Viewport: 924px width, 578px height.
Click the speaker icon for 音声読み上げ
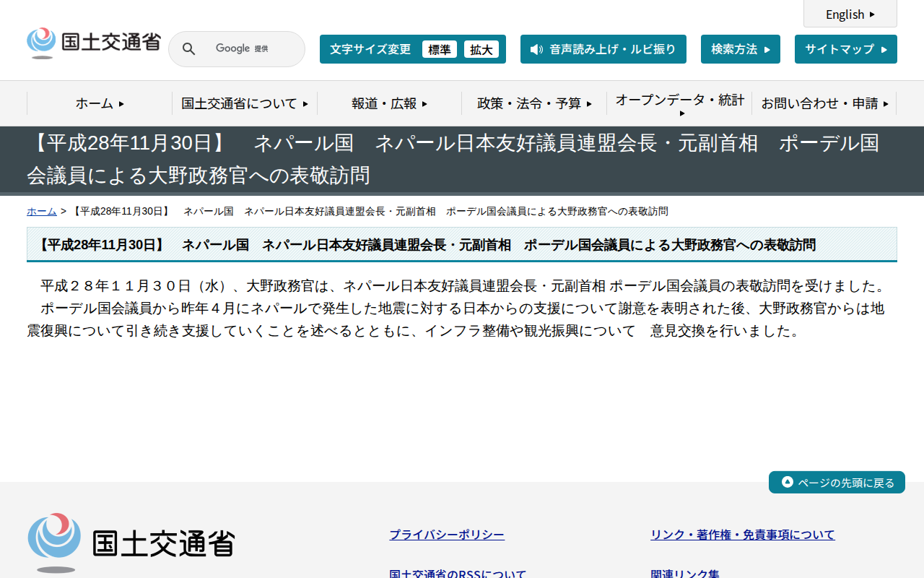pos(536,49)
